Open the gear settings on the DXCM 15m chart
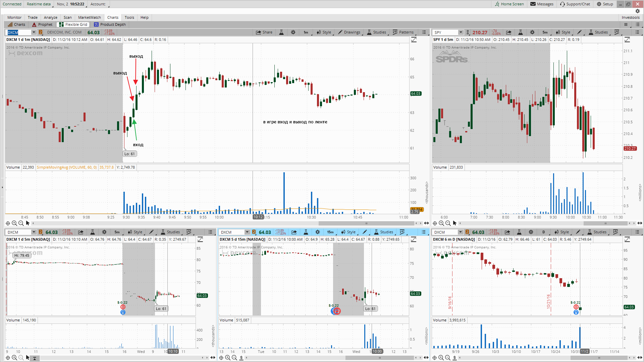Screen dimensions: 644x362 (318, 232)
